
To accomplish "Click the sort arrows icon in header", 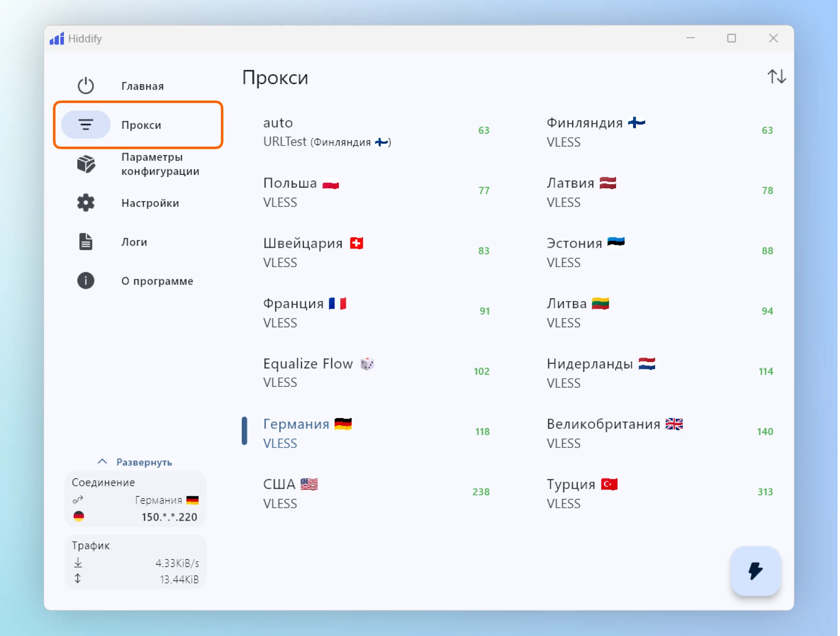I will click(x=776, y=77).
